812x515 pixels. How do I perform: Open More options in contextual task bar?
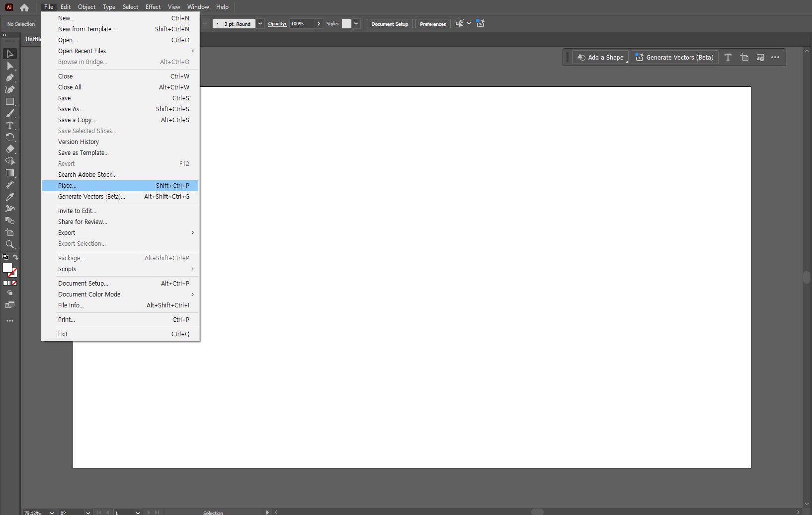[x=775, y=58]
